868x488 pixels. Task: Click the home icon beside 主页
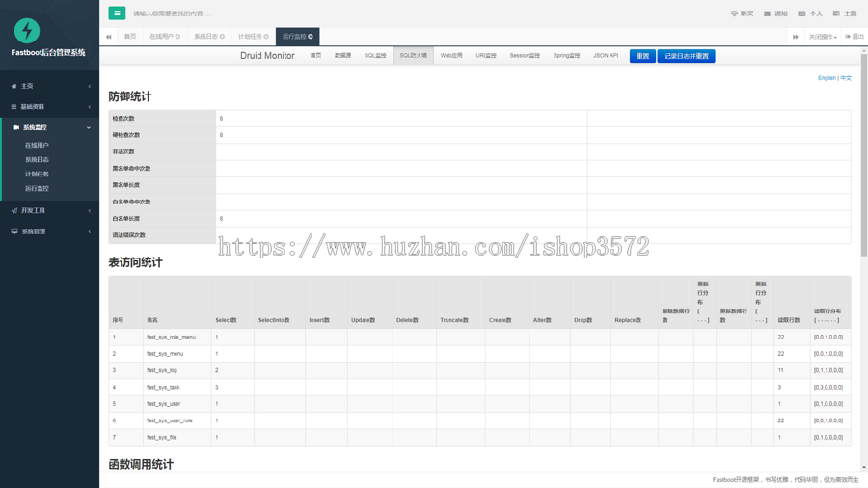click(x=14, y=86)
